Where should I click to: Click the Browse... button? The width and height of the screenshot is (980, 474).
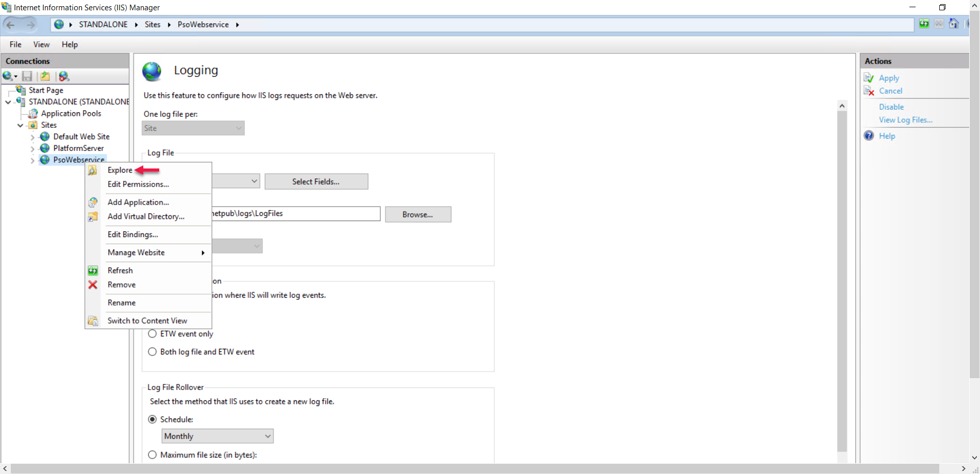coord(417,214)
